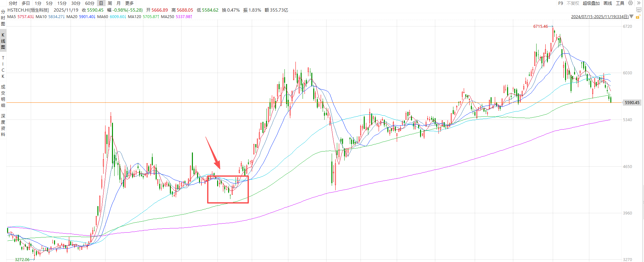
Task: Select 月 monthly period tab
Action: tap(118, 3)
